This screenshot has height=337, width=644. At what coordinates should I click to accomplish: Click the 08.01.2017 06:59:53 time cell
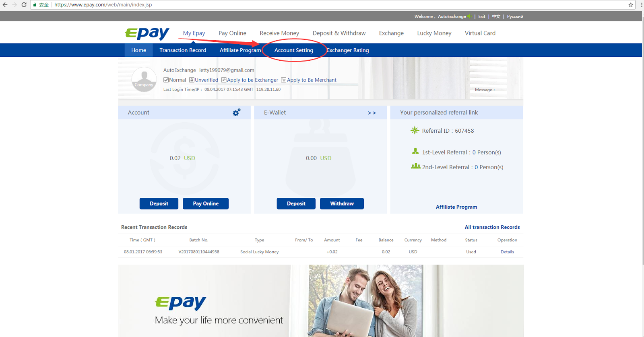coord(143,252)
